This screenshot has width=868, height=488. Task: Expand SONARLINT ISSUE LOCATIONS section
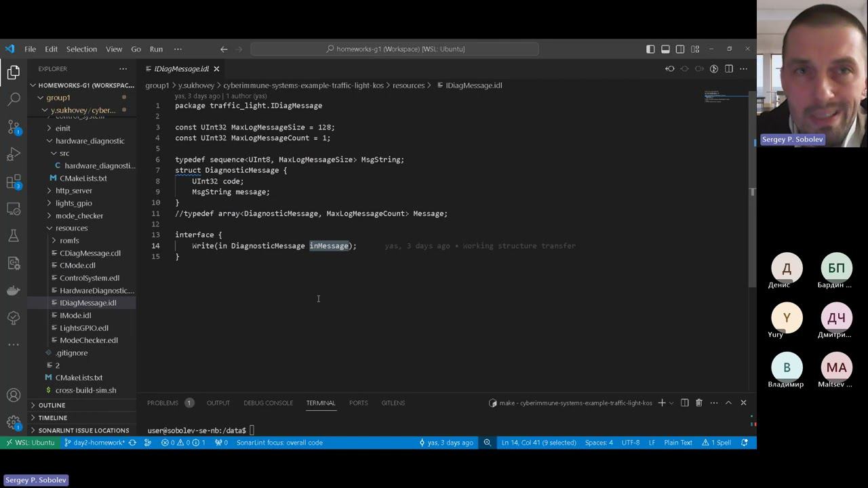click(81, 430)
